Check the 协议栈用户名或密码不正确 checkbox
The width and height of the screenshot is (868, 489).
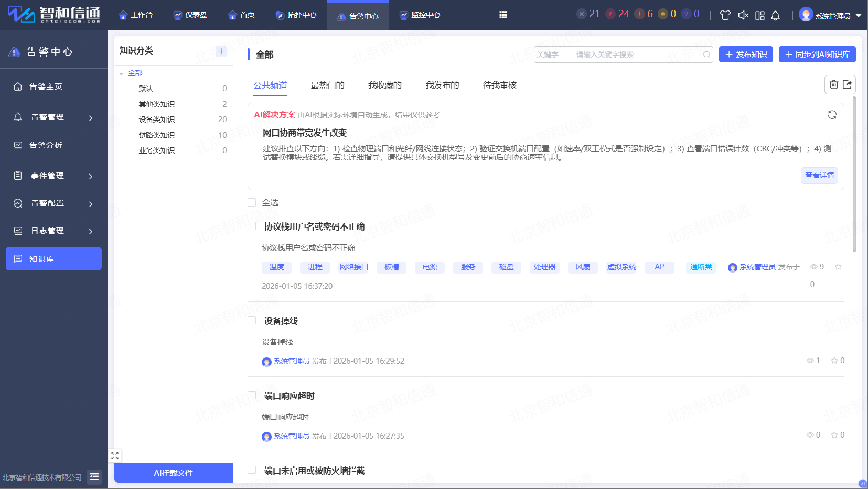click(252, 226)
